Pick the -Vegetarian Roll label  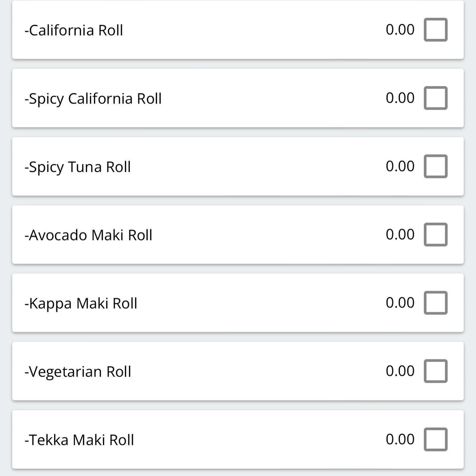(x=78, y=372)
